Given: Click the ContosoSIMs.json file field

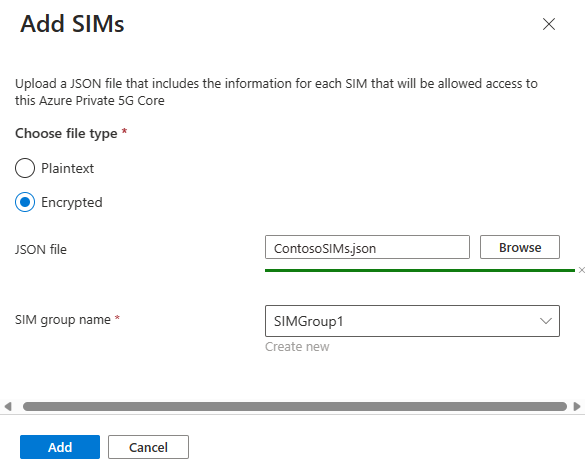Looking at the screenshot, I should tap(367, 247).
